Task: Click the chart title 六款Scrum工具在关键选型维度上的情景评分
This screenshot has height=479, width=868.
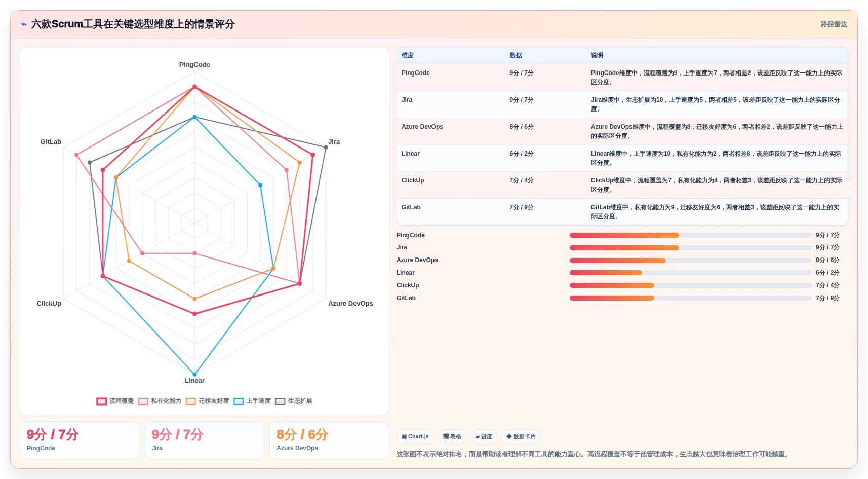Action: 133,24
